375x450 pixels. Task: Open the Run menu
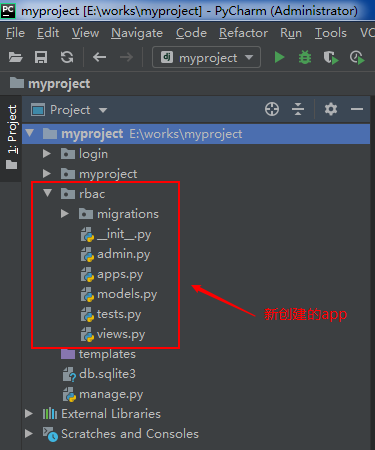(291, 33)
